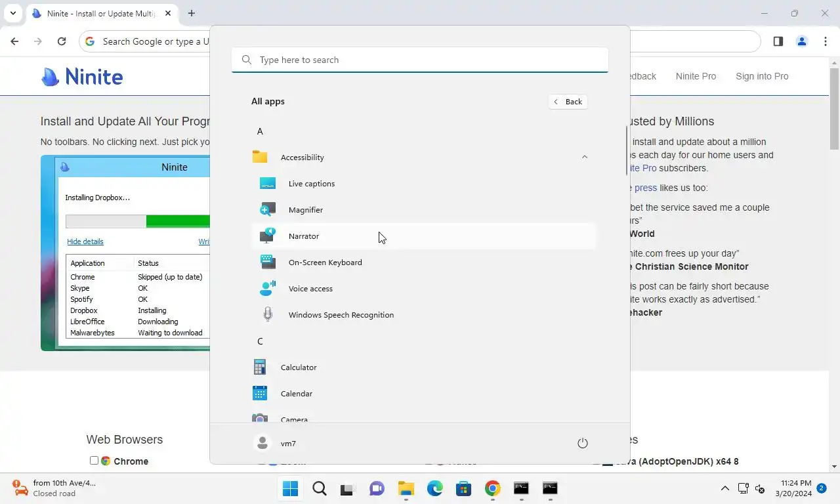Select the Ninite browser tab
Screen dimensions: 840x504
(x=102, y=13)
